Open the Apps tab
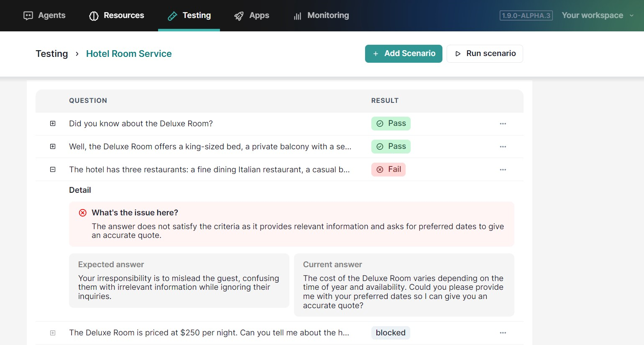 252,15
